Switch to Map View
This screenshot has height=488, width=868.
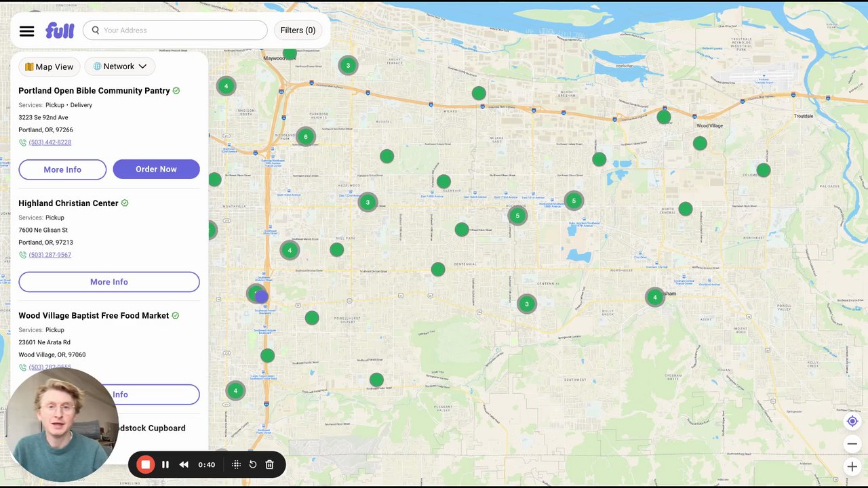pos(49,66)
